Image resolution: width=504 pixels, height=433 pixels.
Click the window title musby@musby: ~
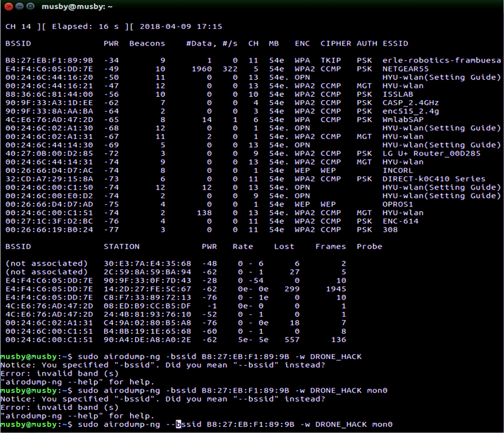pos(77,6)
